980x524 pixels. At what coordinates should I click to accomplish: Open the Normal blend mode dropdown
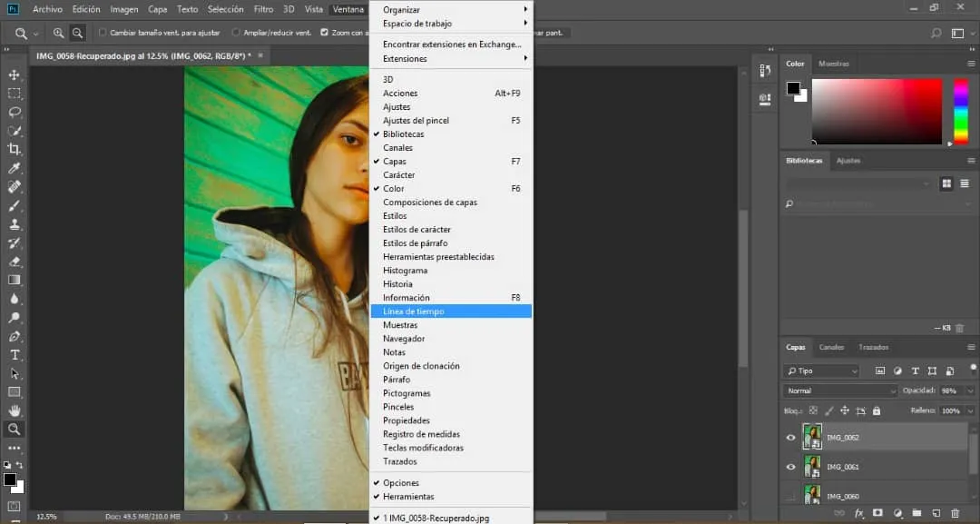[840, 391]
